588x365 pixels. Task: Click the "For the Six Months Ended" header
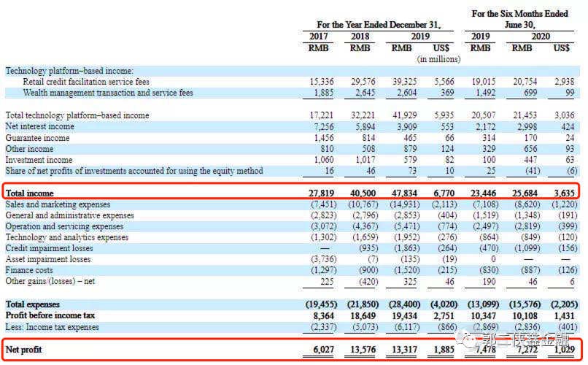pos(519,14)
